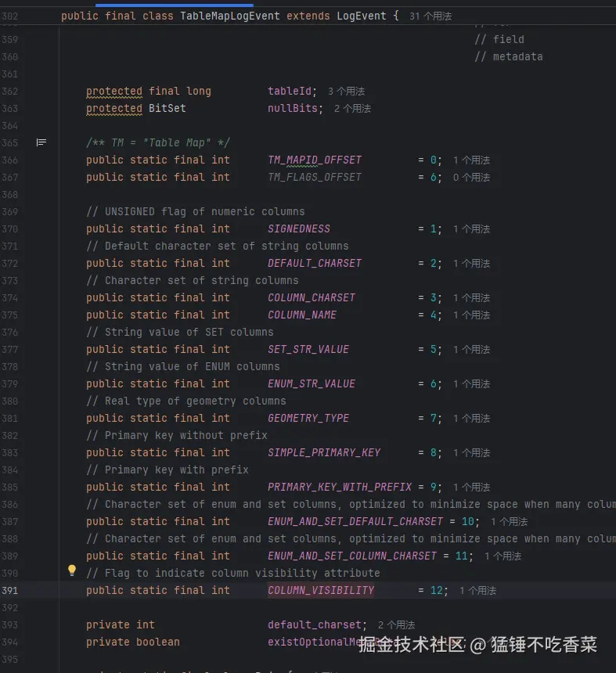Click the DEFAULT_CHARSET constant
616x673 pixels.
tap(315, 263)
